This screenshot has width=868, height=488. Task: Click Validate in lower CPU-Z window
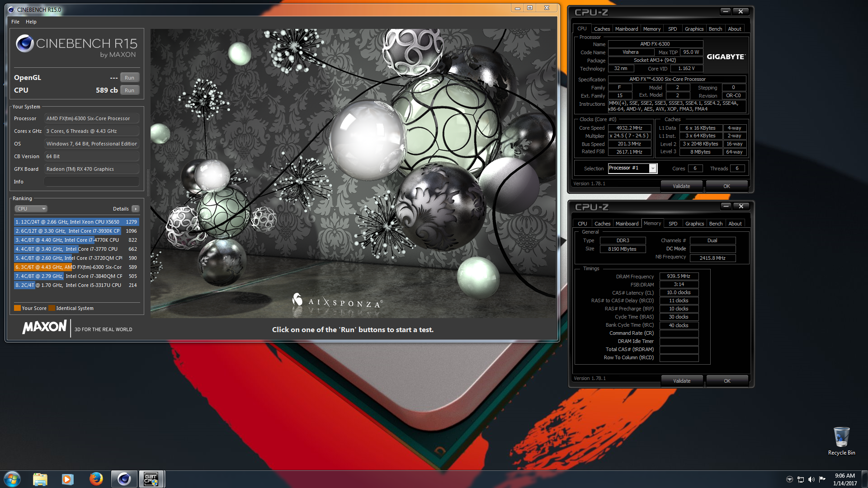(682, 381)
